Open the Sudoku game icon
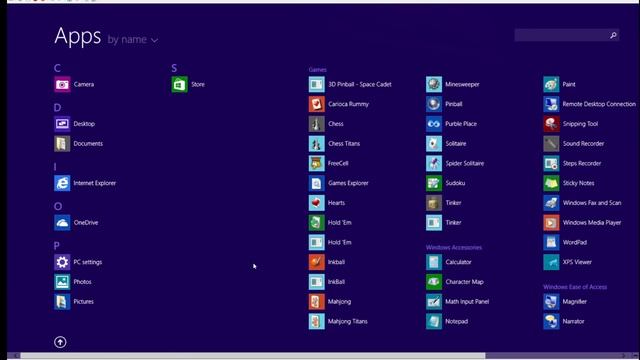Screen dimensions: 640x360 click(434, 183)
